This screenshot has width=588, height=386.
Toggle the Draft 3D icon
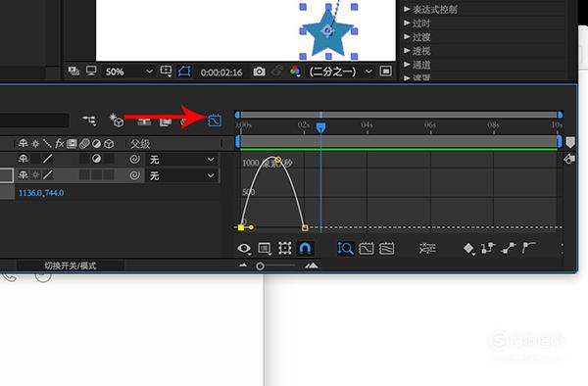[x=117, y=121]
